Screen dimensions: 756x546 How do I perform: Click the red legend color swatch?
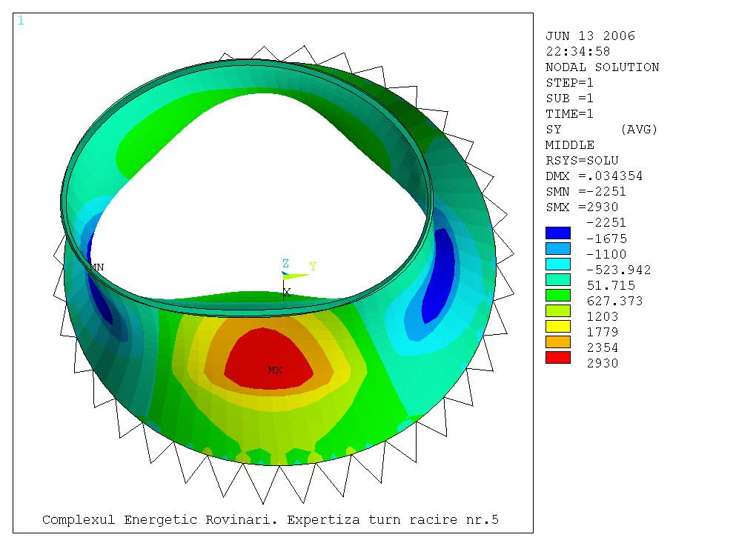pyautogui.click(x=557, y=357)
